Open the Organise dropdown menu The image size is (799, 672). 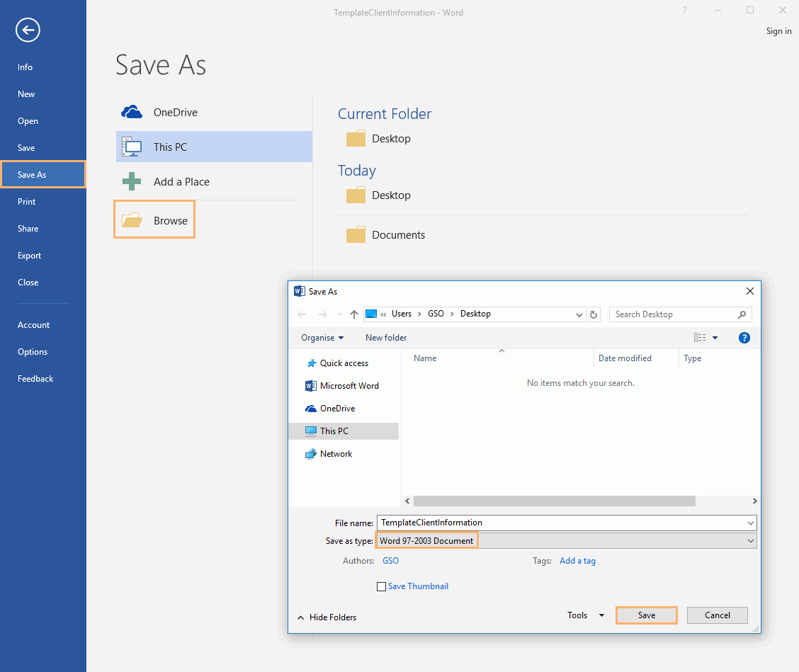[x=322, y=338]
